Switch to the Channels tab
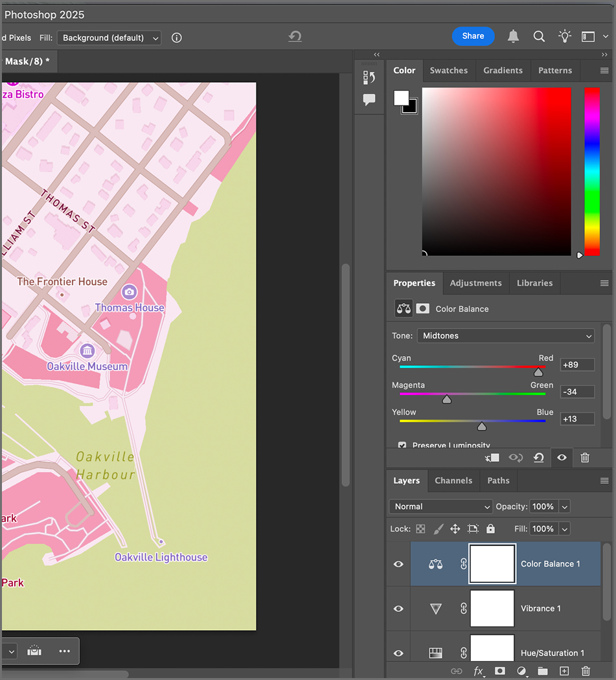This screenshot has width=616, height=680. coord(453,481)
